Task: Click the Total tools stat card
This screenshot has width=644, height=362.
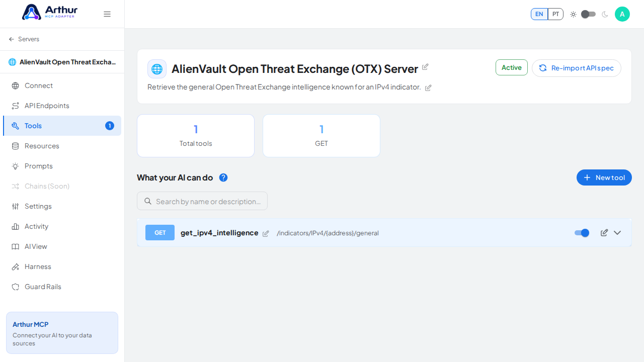Action: coord(196,136)
